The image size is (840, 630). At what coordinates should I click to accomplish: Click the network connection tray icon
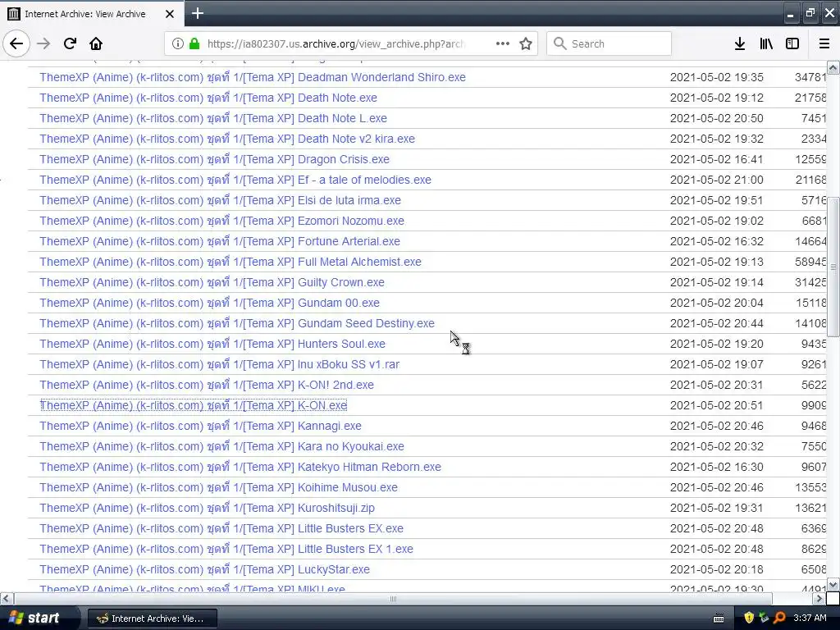pyautogui.click(x=764, y=618)
